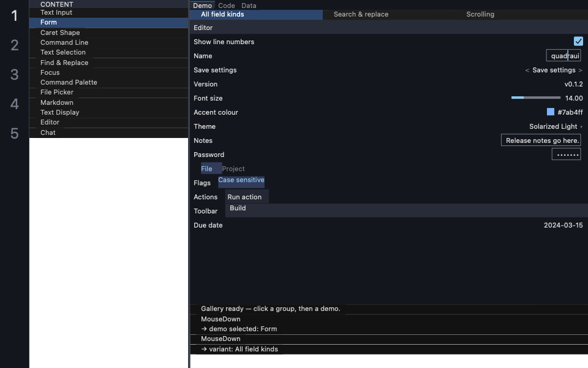This screenshot has height=368, width=588.
Task: Open the Find & Replace demo
Action: click(x=109, y=63)
